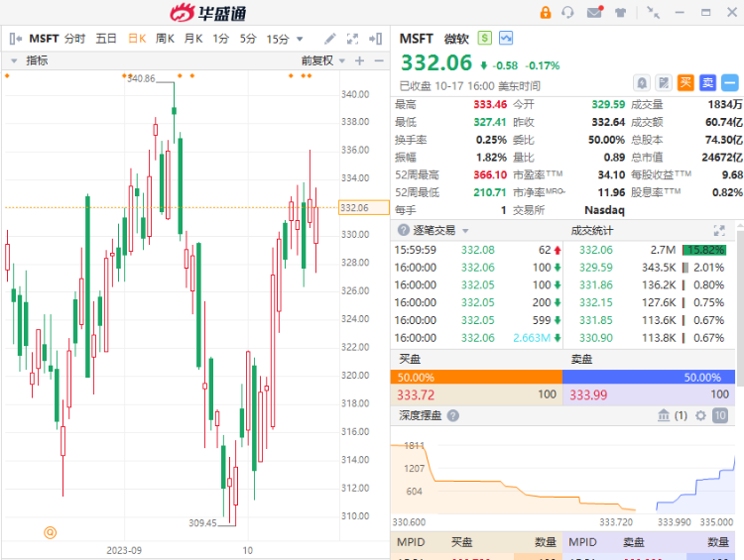Expand the trade statistics panel

(719, 231)
